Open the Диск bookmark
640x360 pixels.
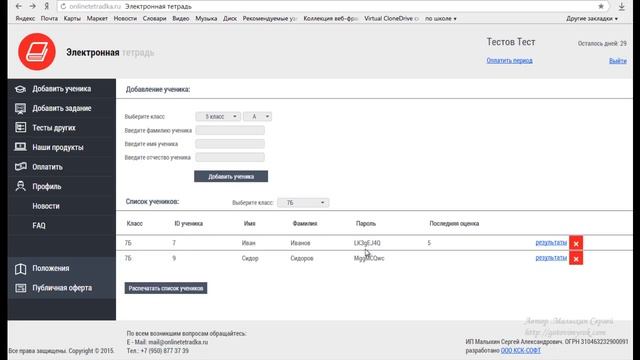pos(230,19)
